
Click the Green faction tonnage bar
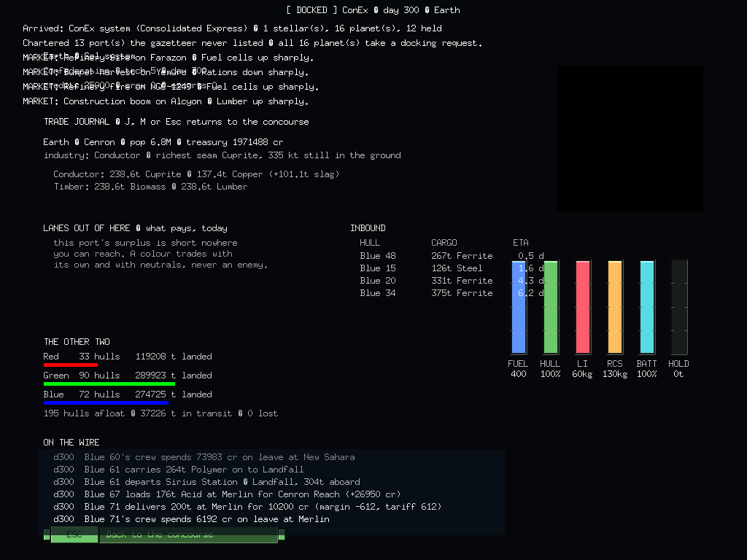tap(109, 384)
